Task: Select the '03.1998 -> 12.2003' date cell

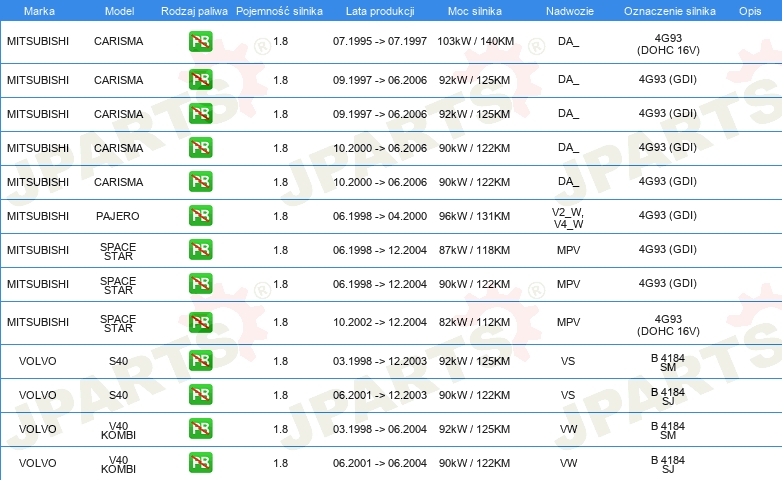Action: (380, 361)
